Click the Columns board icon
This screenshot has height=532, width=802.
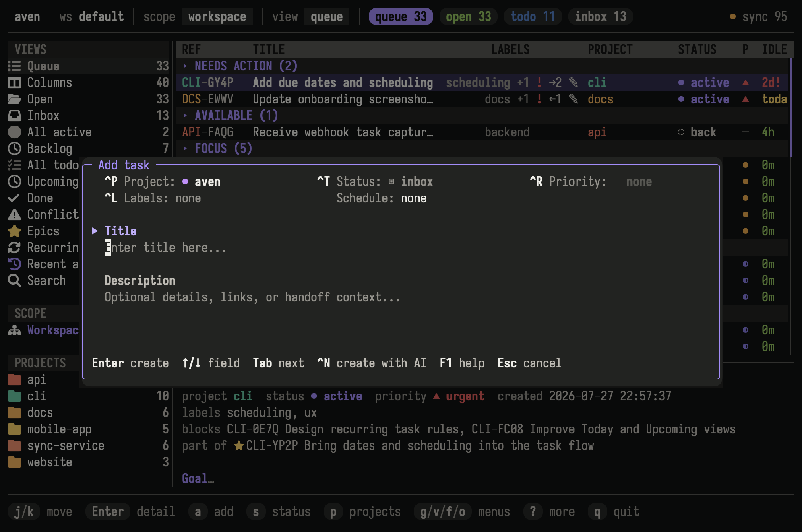(x=14, y=82)
